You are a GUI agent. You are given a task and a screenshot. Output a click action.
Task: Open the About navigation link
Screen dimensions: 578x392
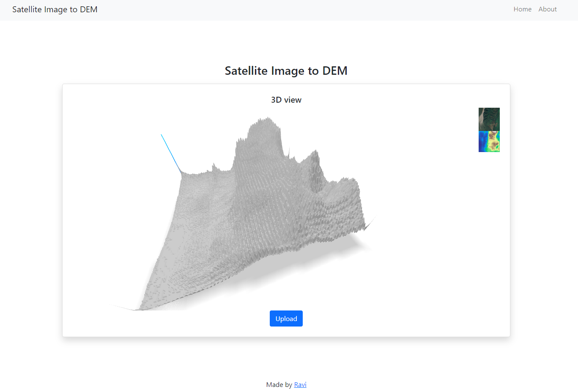click(x=547, y=9)
